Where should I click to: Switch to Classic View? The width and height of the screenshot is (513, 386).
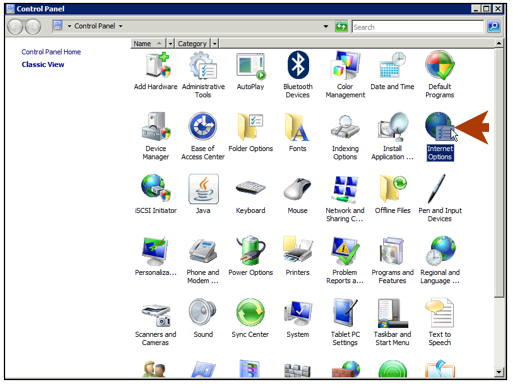43,65
